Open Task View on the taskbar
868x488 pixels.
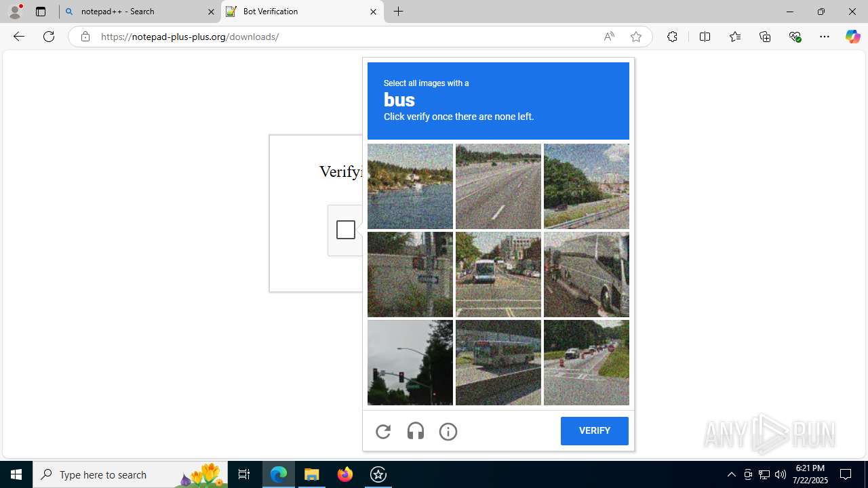click(x=244, y=474)
